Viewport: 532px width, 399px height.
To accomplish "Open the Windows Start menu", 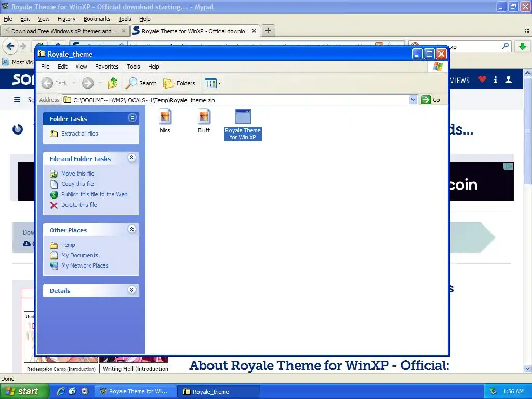I will pos(25,391).
